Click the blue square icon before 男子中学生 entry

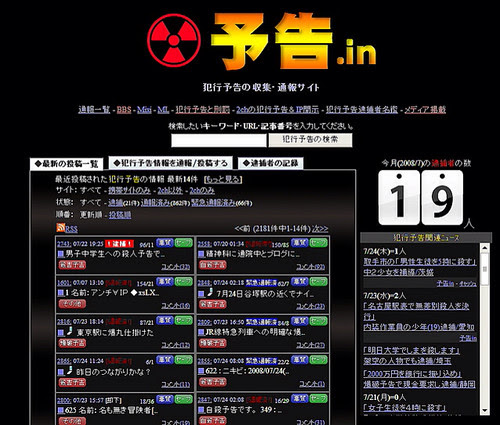(x=61, y=254)
